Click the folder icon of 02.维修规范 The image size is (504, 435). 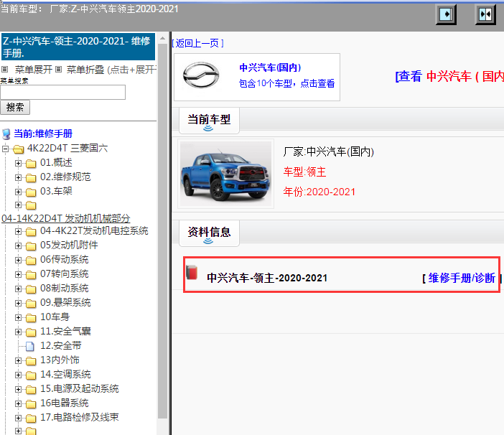pos(31,178)
